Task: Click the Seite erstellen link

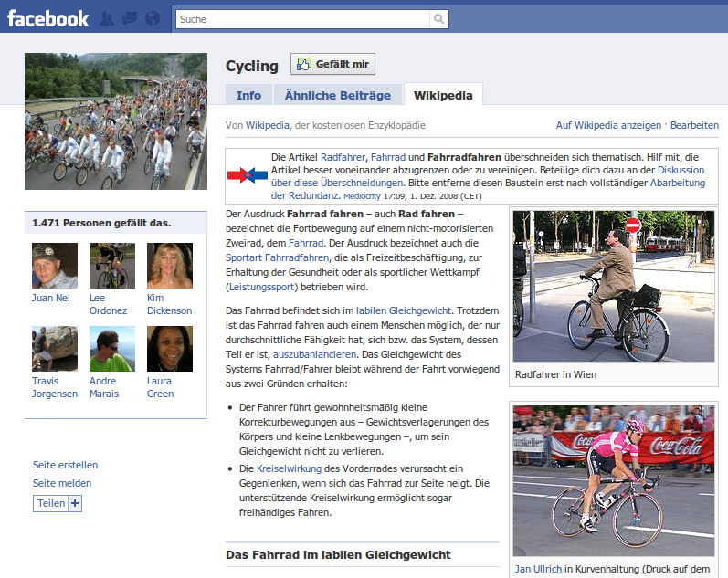Action: pyautogui.click(x=65, y=465)
